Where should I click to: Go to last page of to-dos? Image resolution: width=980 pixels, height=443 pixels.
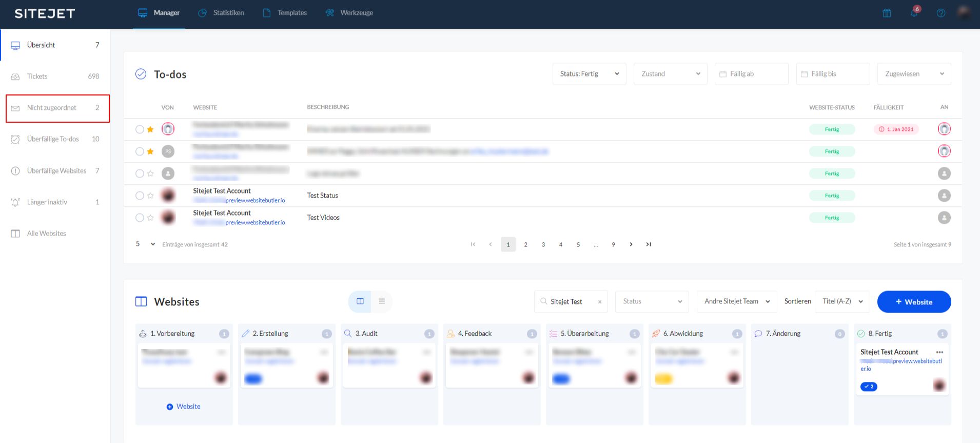coord(649,244)
